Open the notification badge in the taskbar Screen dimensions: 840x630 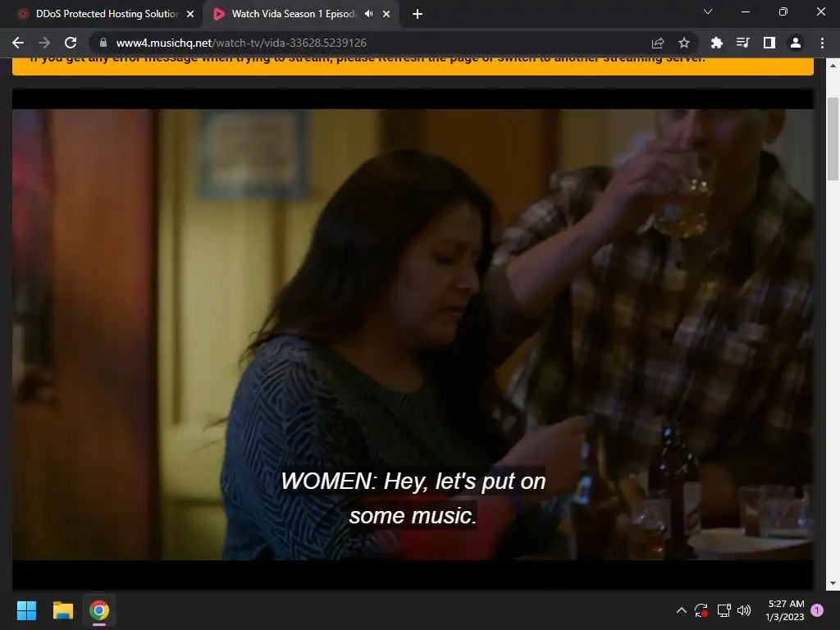point(817,610)
